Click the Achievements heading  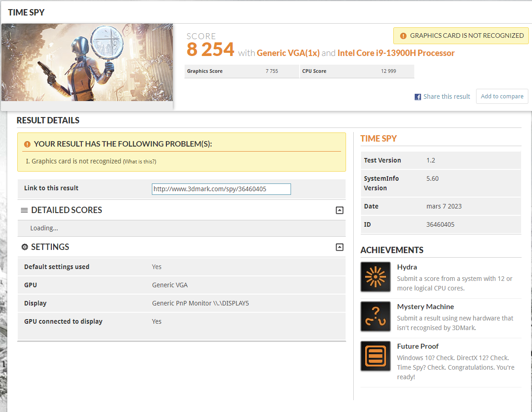point(392,250)
